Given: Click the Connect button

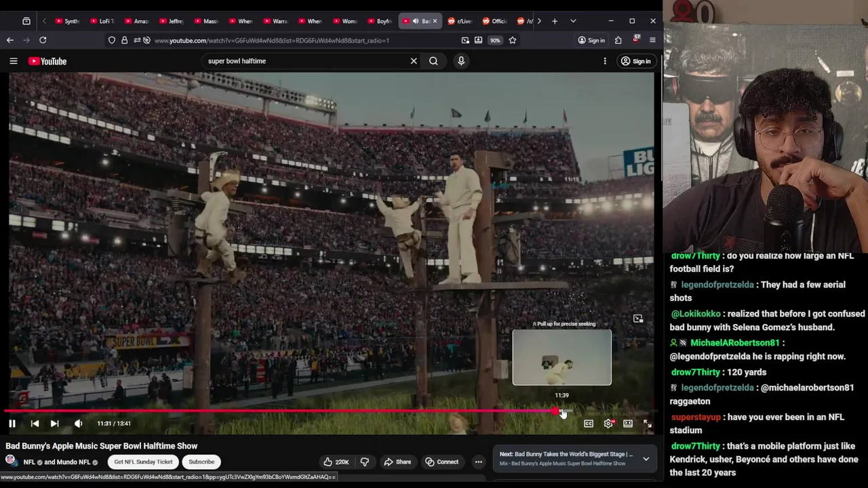Looking at the screenshot, I should (442, 462).
